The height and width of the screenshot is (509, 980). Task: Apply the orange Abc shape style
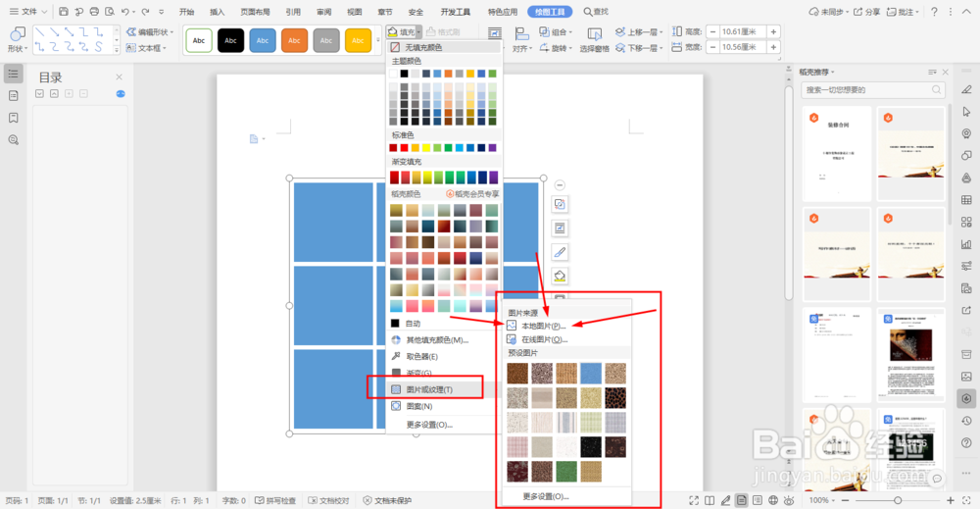[x=294, y=40]
